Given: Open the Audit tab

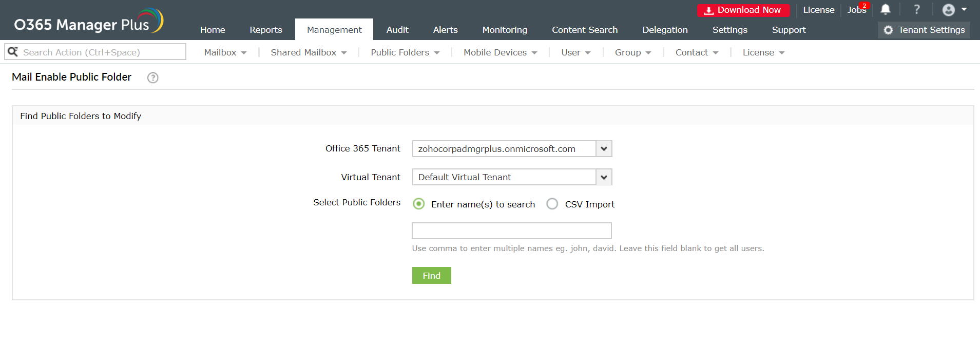Looking at the screenshot, I should tap(397, 30).
